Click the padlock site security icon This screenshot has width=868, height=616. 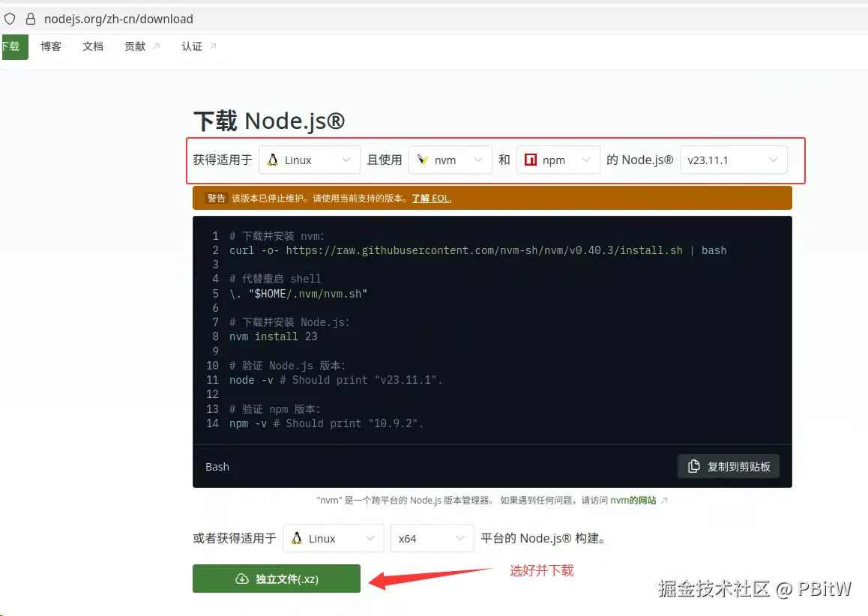point(31,19)
